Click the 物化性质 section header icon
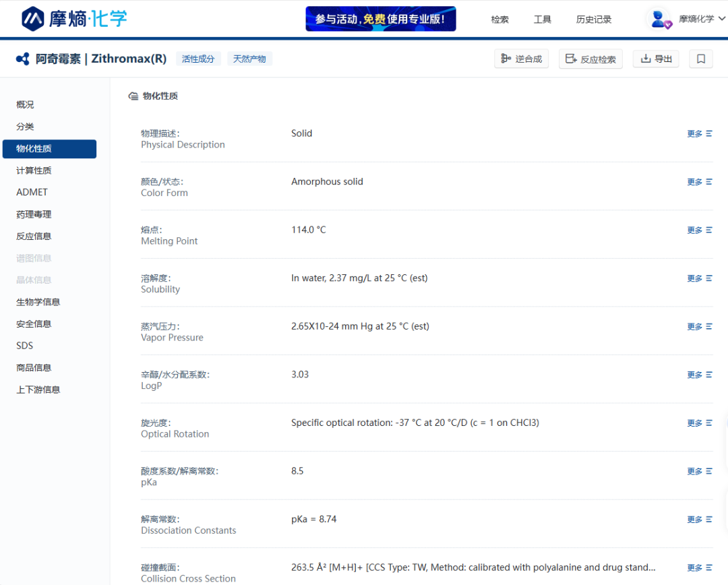The width and height of the screenshot is (728, 585). tap(133, 96)
